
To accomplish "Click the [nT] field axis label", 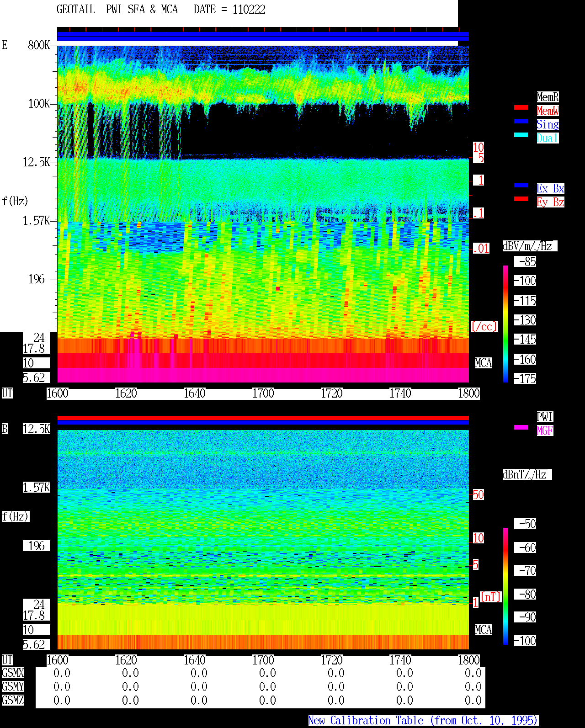I will pyautogui.click(x=491, y=597).
